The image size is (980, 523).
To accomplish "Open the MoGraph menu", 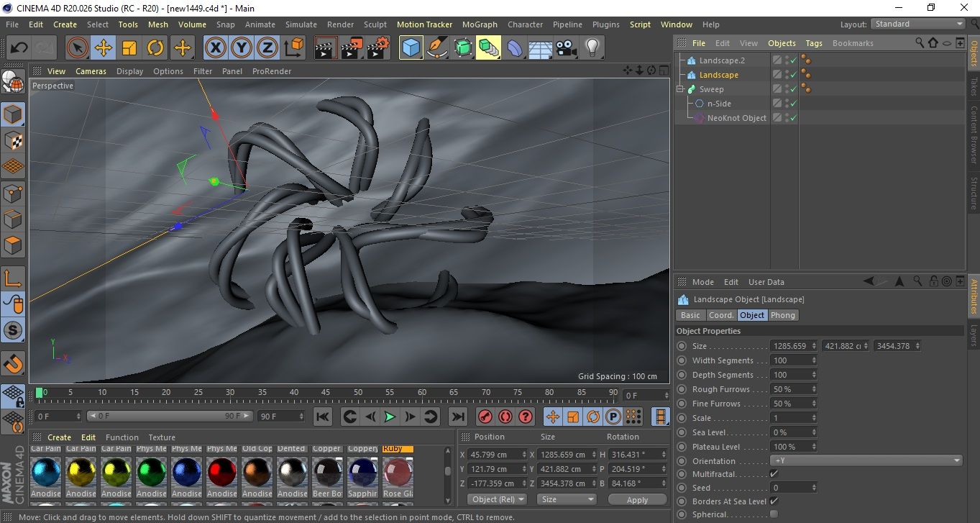I will pos(480,24).
